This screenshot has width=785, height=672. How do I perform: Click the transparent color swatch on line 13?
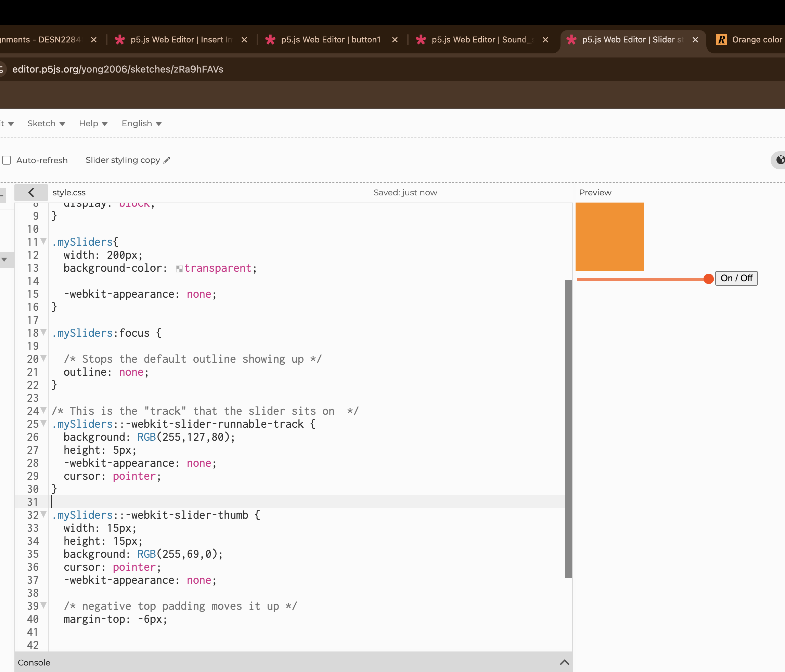pos(179,269)
